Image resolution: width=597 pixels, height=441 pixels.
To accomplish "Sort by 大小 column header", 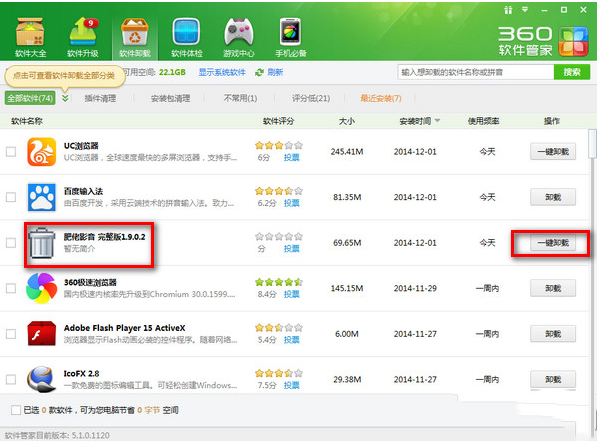I will (x=347, y=121).
